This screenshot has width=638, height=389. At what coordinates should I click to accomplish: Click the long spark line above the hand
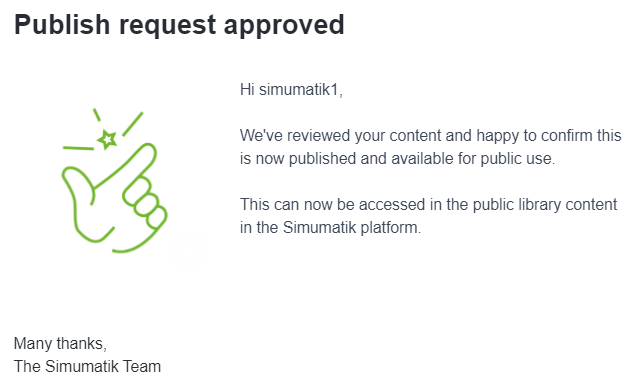[x=133, y=124]
